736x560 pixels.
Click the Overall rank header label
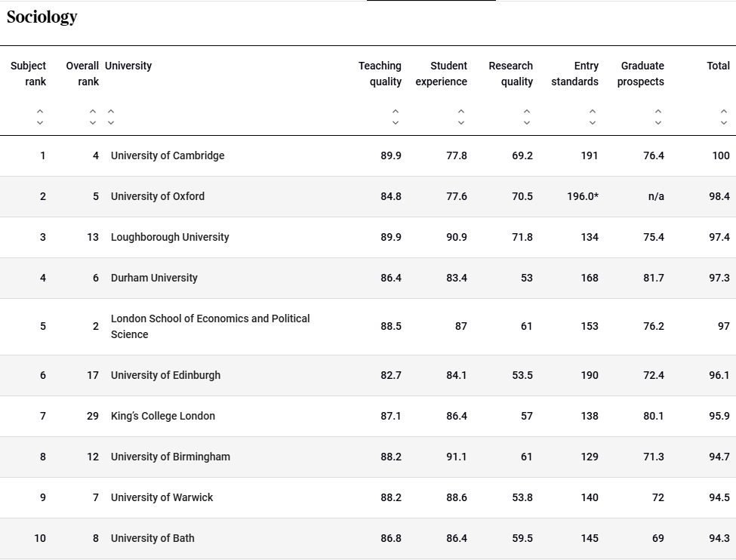coord(82,74)
